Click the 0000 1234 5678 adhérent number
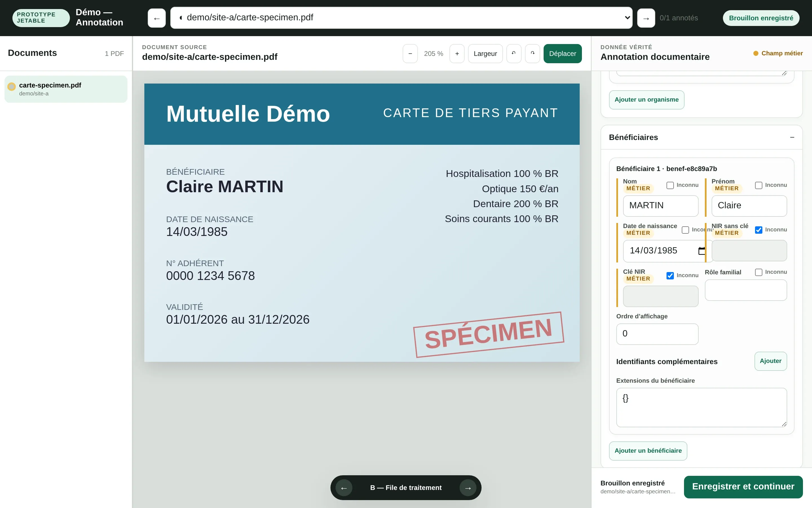This screenshot has width=812, height=508. (x=210, y=276)
